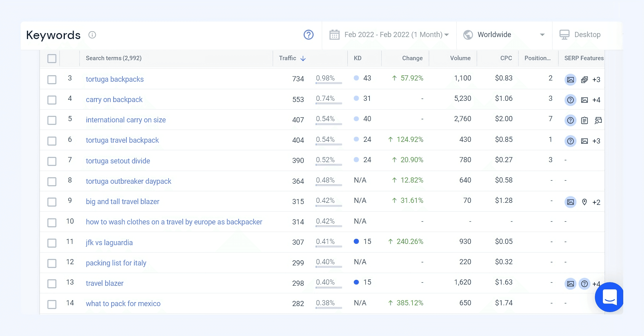644x336 pixels.
Task: Select checkbox for tortuga setout divide
Action: pos(52,161)
